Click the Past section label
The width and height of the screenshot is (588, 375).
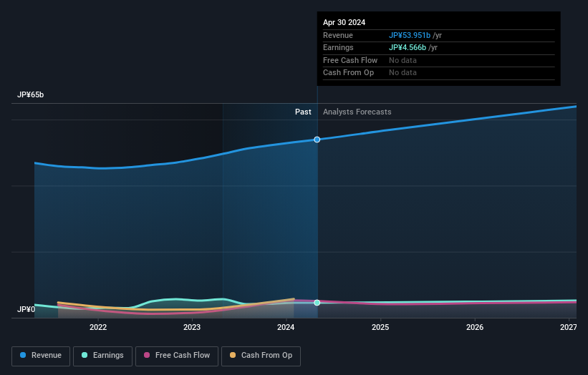303,112
